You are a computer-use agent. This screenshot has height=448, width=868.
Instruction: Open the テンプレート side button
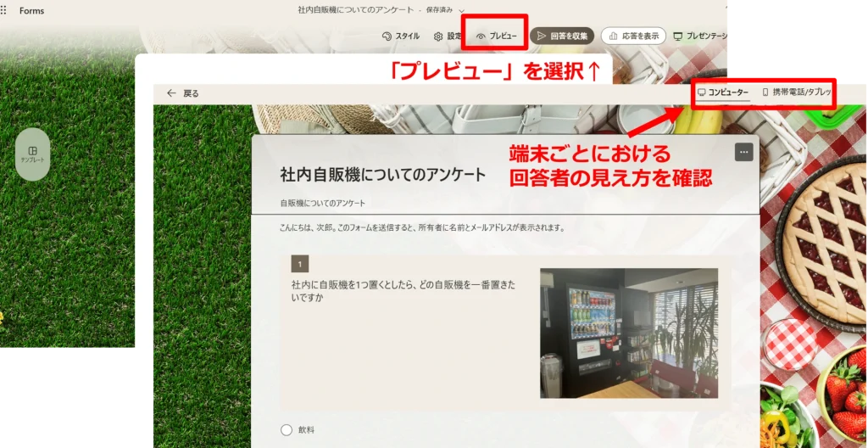coord(33,154)
